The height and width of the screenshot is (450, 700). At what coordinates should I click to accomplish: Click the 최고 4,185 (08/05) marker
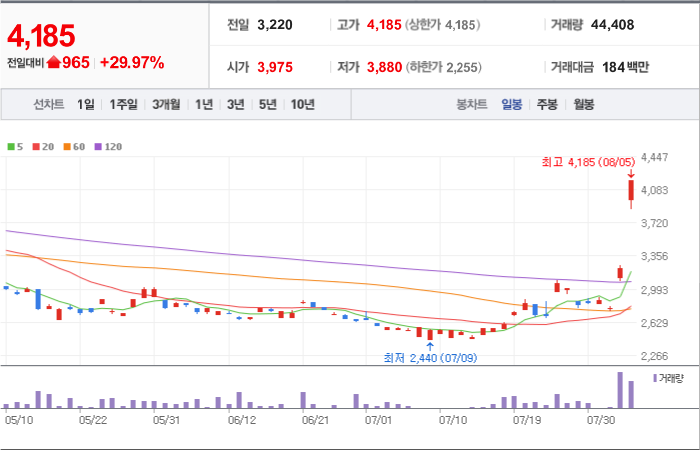click(588, 162)
